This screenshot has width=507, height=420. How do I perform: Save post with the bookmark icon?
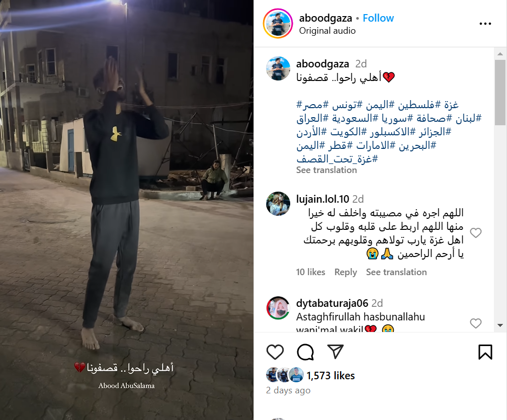click(x=485, y=352)
